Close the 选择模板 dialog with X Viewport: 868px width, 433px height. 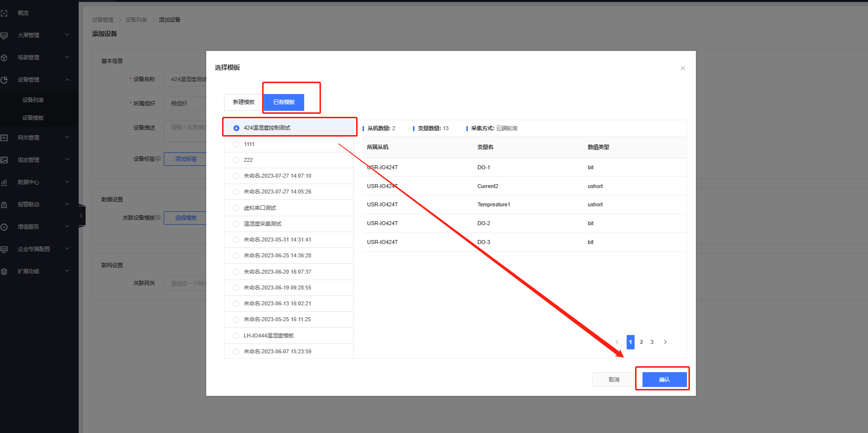coord(683,68)
